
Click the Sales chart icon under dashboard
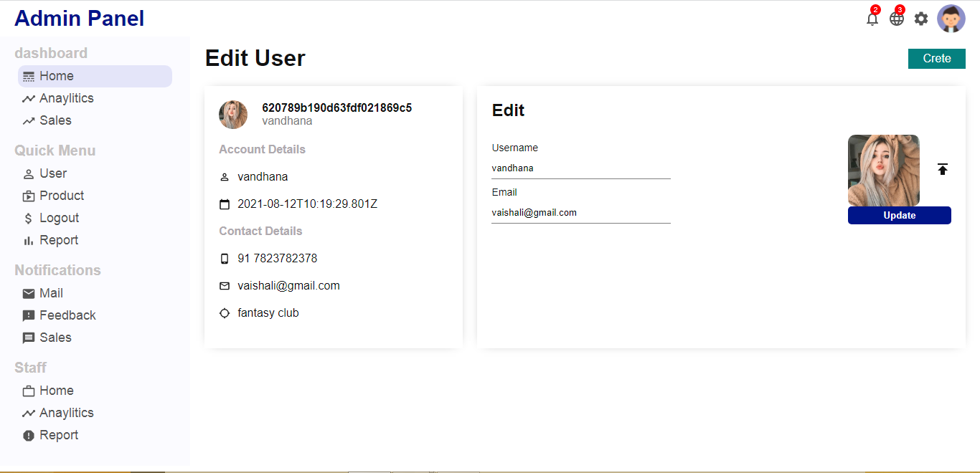pos(28,120)
